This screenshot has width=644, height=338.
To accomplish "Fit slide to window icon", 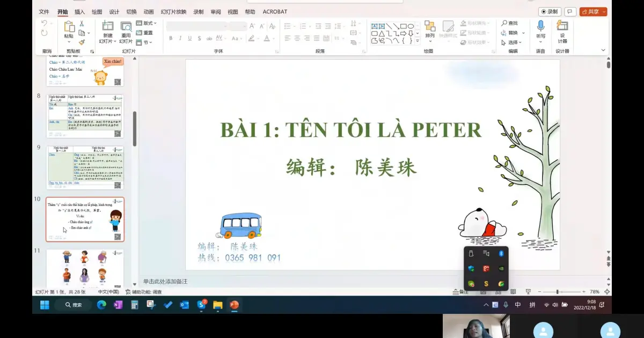I will (x=607, y=291).
